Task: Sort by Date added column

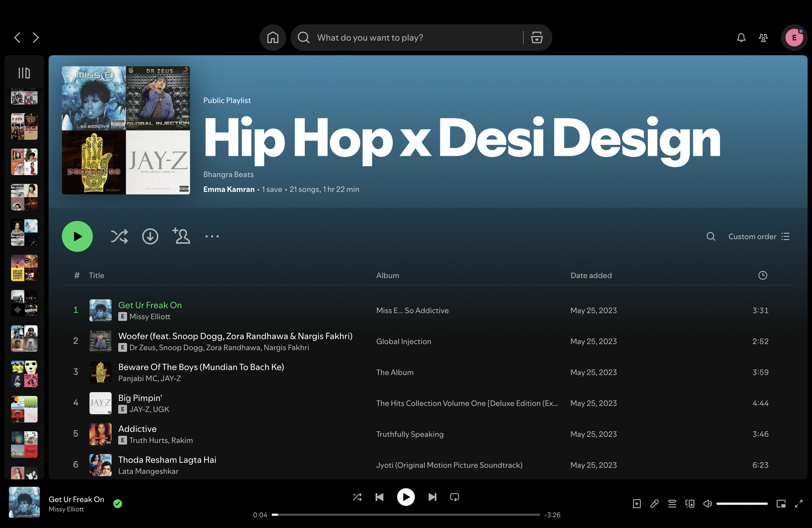Action: (x=591, y=275)
